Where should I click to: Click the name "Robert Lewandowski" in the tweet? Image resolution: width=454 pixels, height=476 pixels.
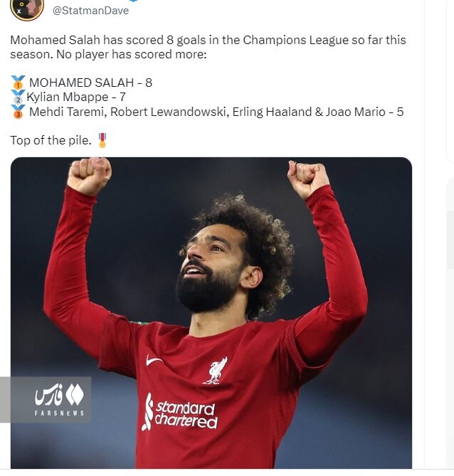click(x=169, y=112)
